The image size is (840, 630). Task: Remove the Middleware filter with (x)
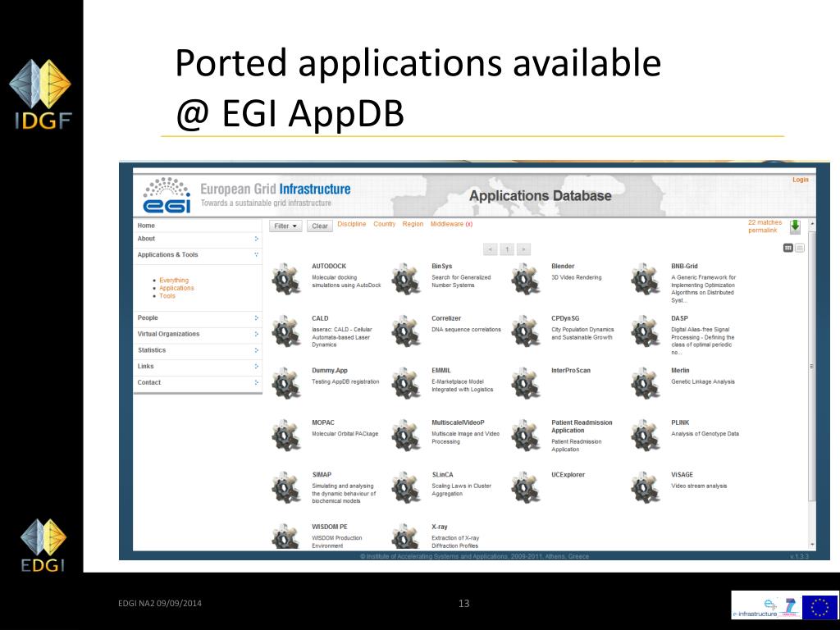pos(468,225)
